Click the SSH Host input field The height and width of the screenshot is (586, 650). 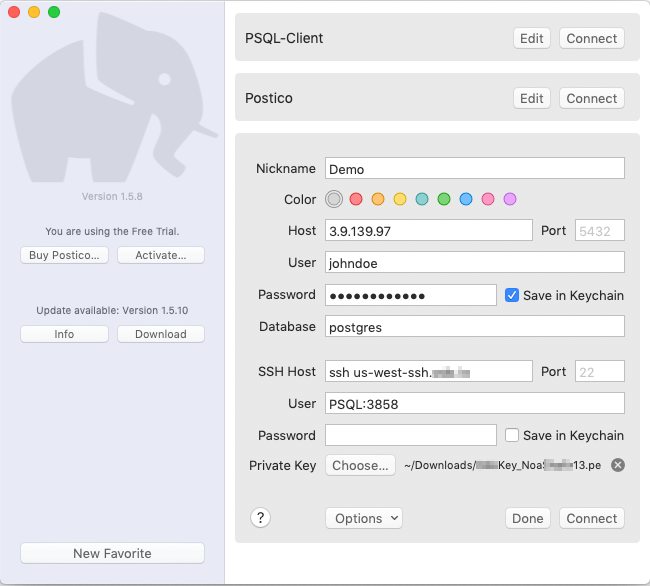[429, 371]
